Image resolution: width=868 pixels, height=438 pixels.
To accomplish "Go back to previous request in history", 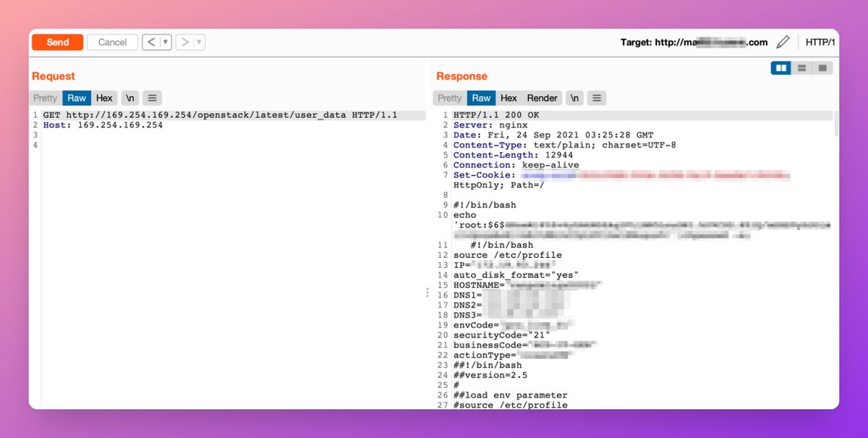I will coord(150,42).
